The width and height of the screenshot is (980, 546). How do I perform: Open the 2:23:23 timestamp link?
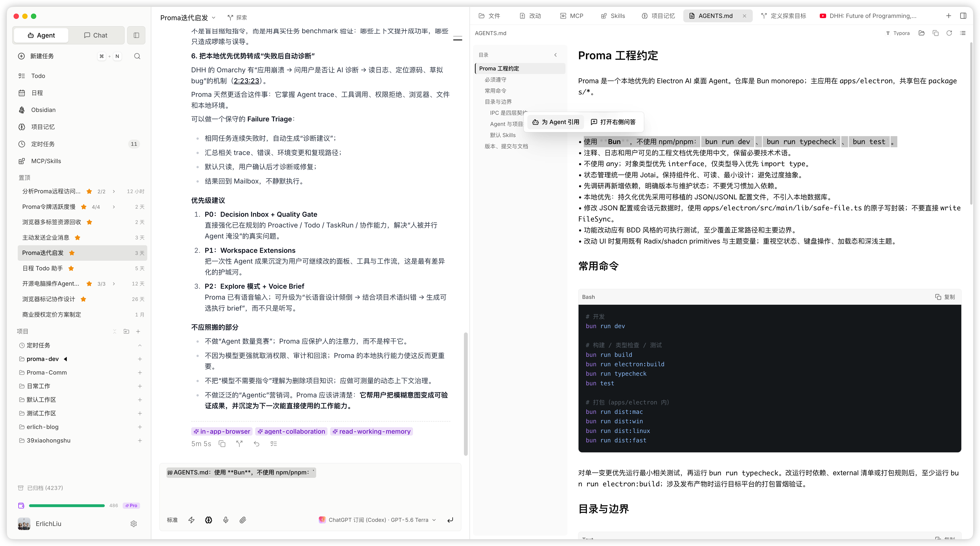247,81
